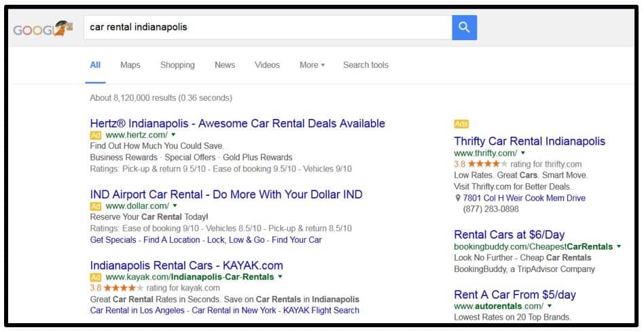Click Find Out How Much You Could Save text
The height and width of the screenshot is (332, 644).
[x=157, y=146]
